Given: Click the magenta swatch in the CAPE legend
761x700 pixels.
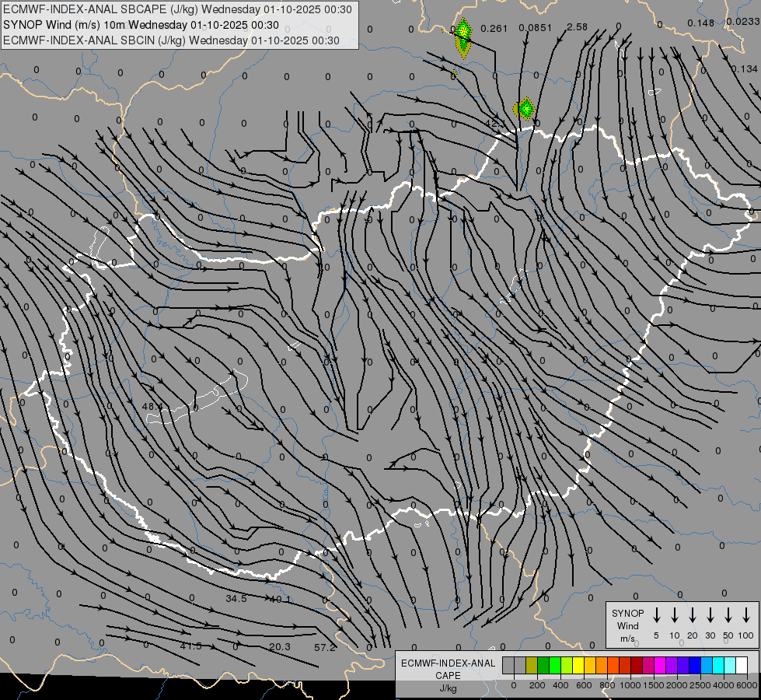Looking at the screenshot, I should [x=660, y=665].
